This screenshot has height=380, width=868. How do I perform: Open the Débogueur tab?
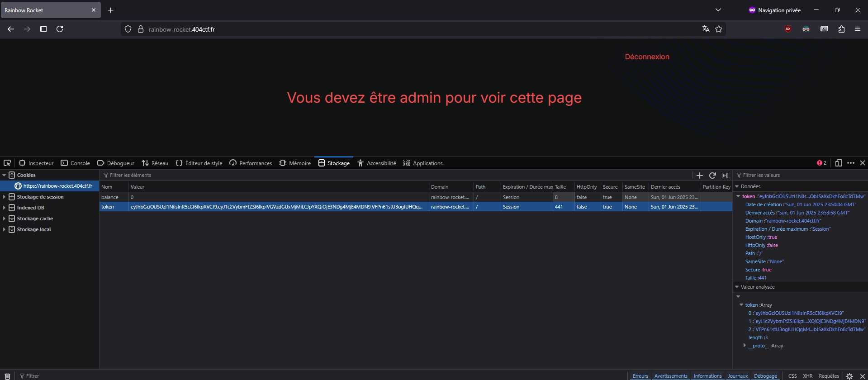tap(116, 163)
